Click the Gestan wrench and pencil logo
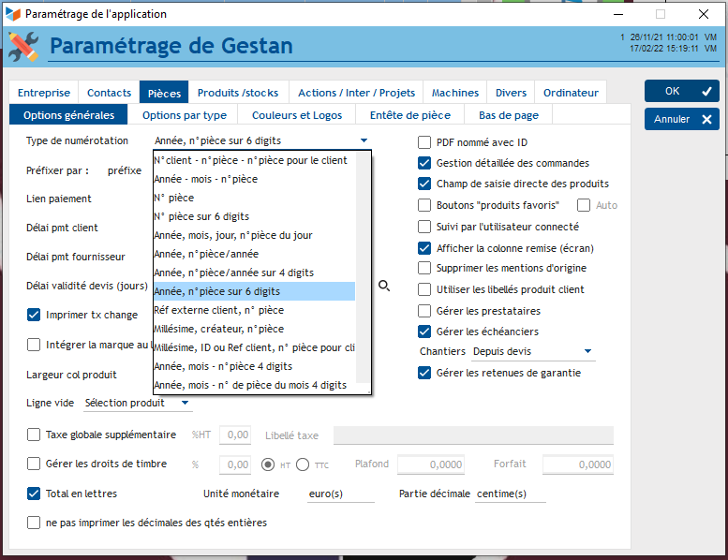This screenshot has width=728, height=560. pyautogui.click(x=23, y=47)
